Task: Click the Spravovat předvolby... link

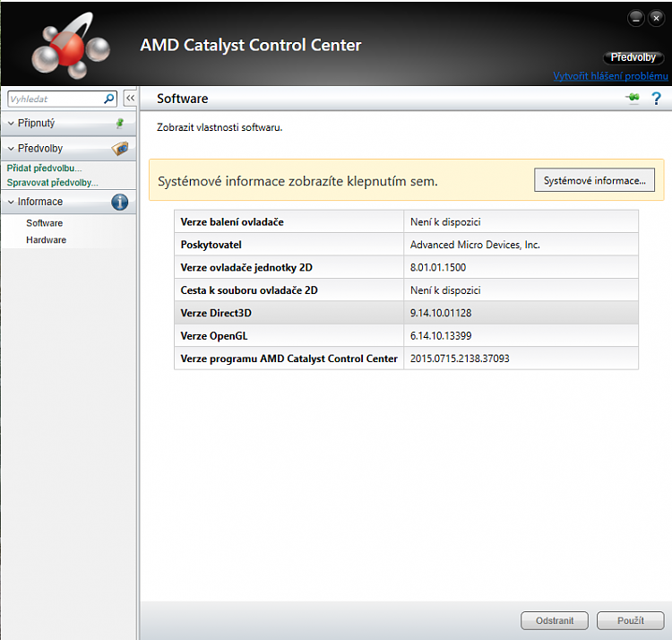Action: (x=52, y=183)
